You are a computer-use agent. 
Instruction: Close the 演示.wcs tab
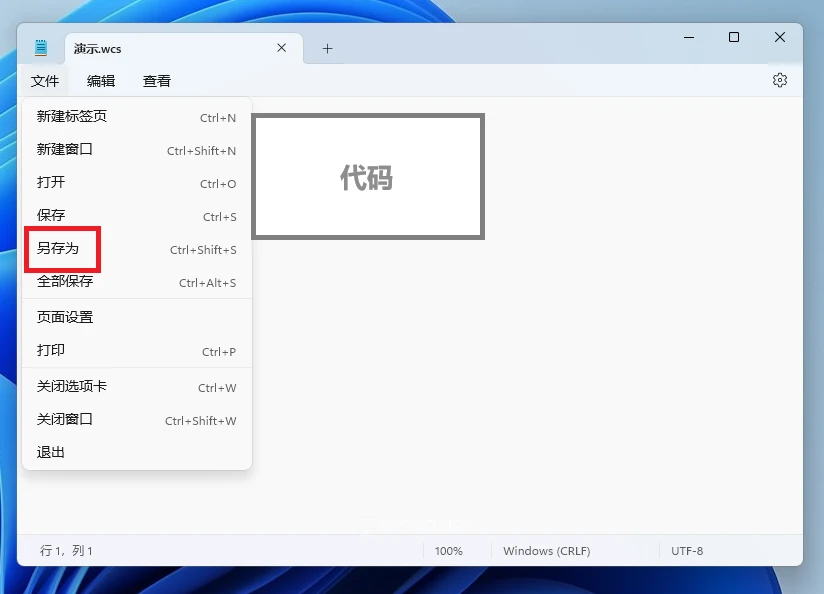pos(282,48)
